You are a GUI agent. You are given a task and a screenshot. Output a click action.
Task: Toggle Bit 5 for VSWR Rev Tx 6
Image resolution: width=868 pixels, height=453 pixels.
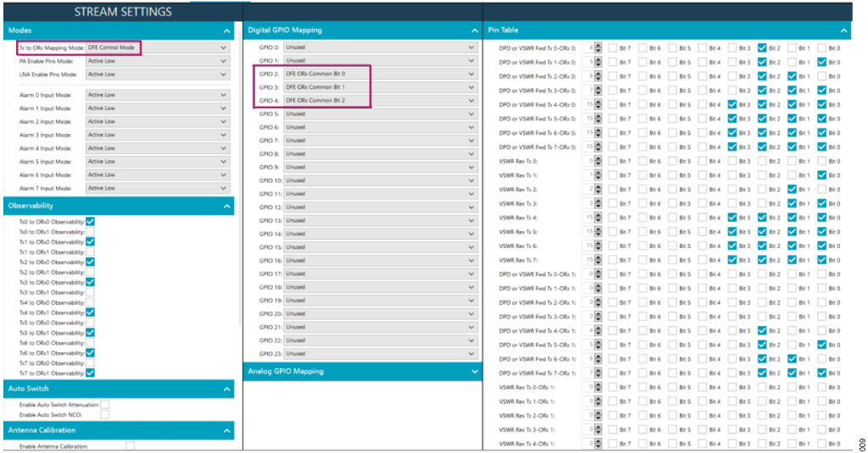[x=672, y=246]
